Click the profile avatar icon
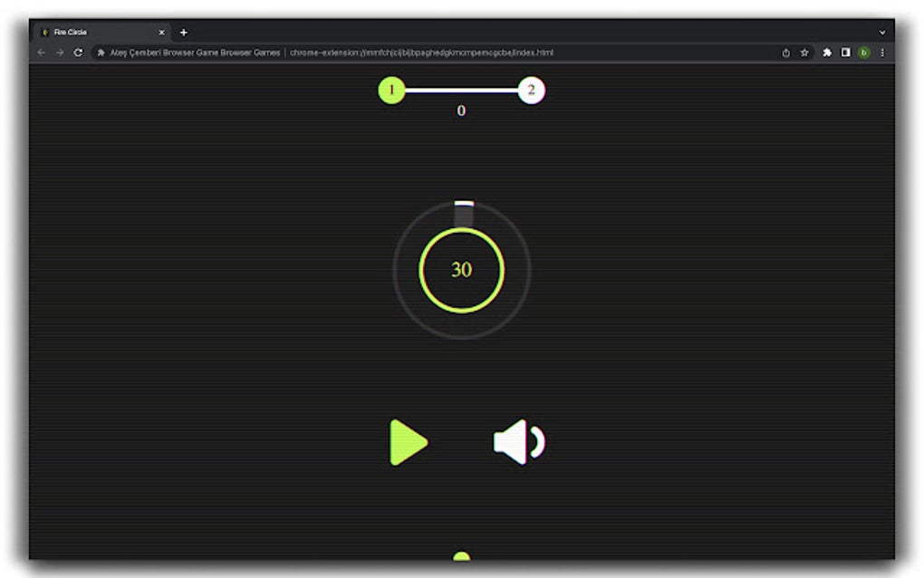Viewport: 924px width, 578px height. pos(862,53)
